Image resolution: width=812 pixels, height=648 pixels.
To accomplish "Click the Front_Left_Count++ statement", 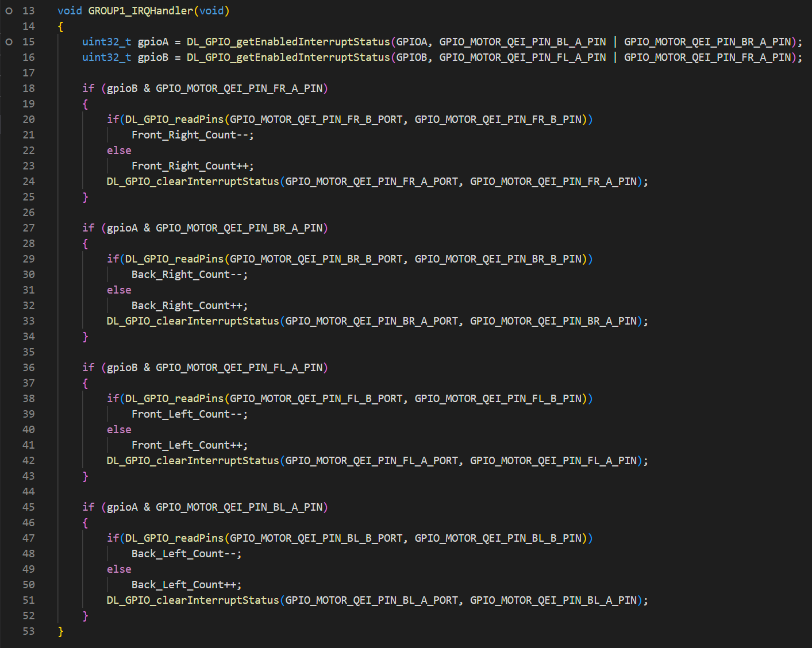I will [x=190, y=445].
